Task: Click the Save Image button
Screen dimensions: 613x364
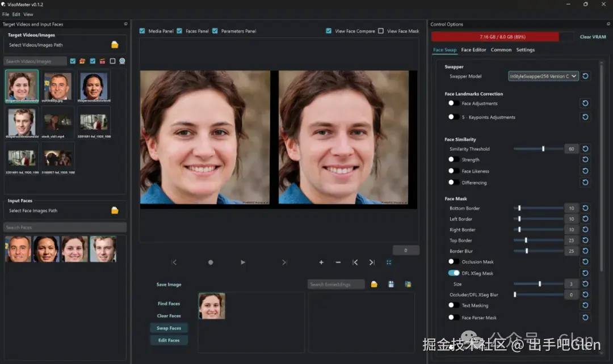Action: point(169,284)
